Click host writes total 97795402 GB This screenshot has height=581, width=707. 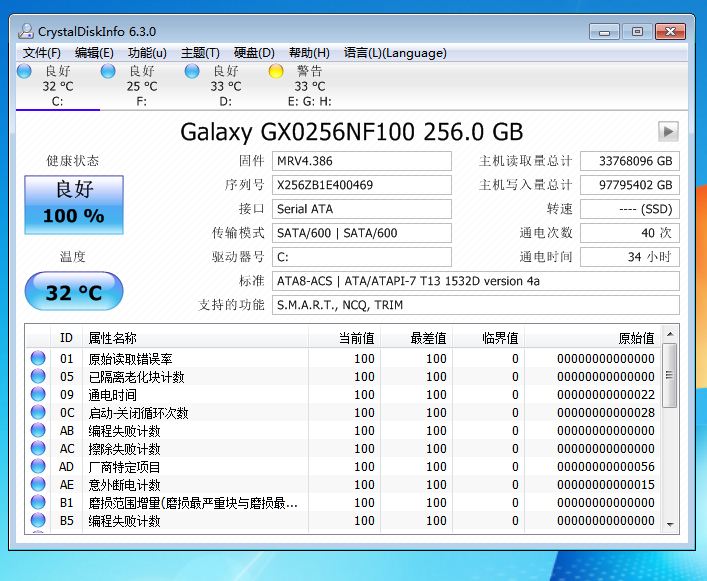pos(630,185)
